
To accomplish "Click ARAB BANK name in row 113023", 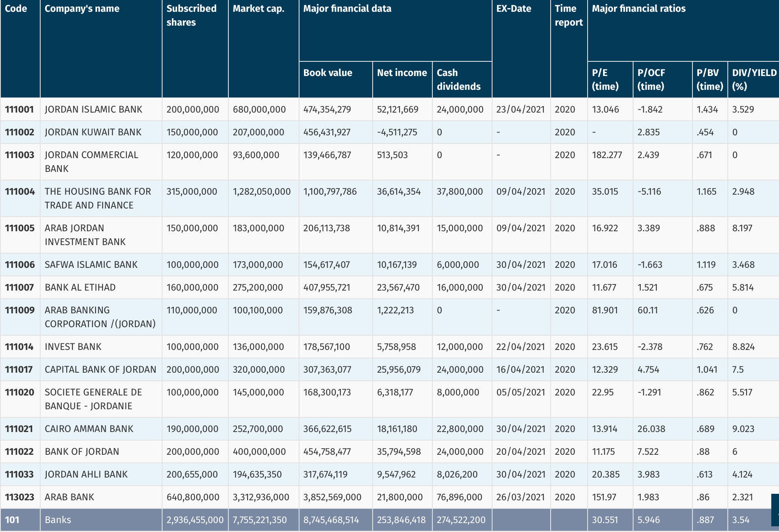I will click(69, 497).
